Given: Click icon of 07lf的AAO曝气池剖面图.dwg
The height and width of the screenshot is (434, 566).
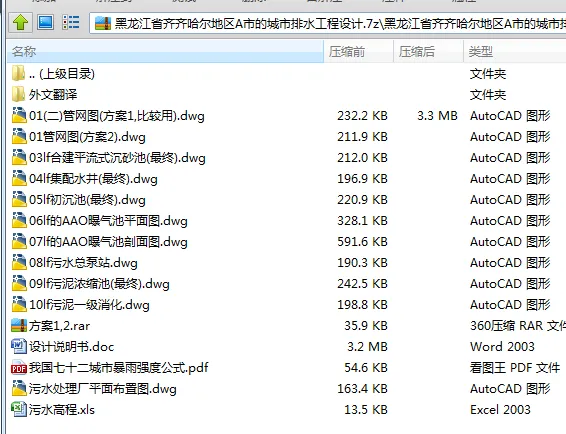Looking at the screenshot, I should [x=19, y=241].
